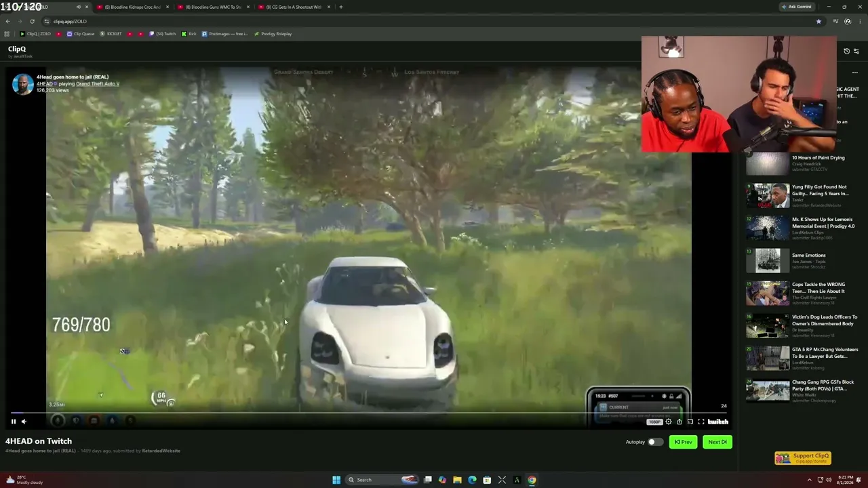Go back in the browser

tap(7, 21)
